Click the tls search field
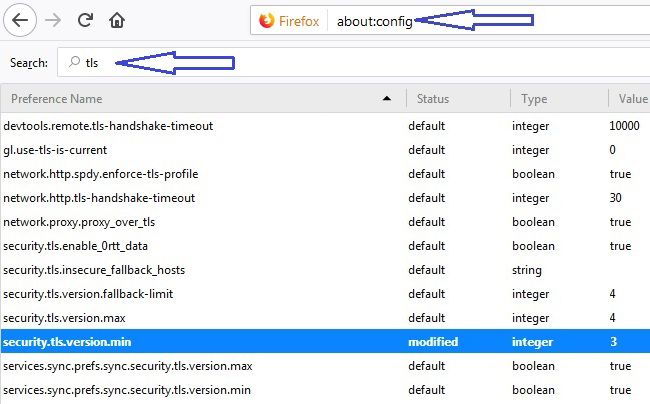The image size is (650, 404). click(353, 63)
